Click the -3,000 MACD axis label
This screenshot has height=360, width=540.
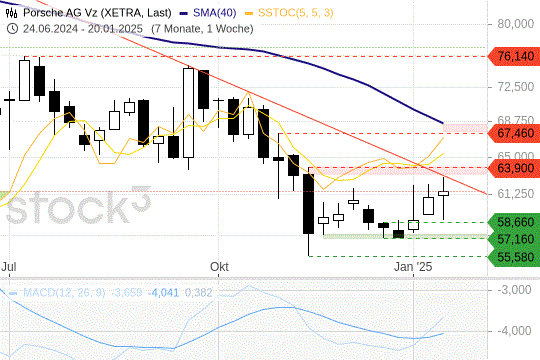515,290
